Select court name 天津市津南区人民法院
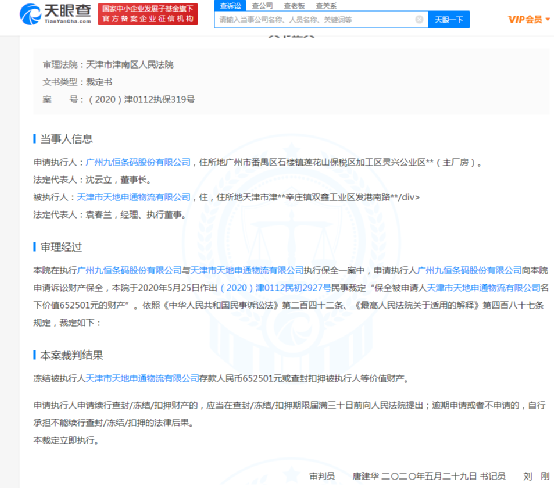Screen dimensions: 554x488 130,65
